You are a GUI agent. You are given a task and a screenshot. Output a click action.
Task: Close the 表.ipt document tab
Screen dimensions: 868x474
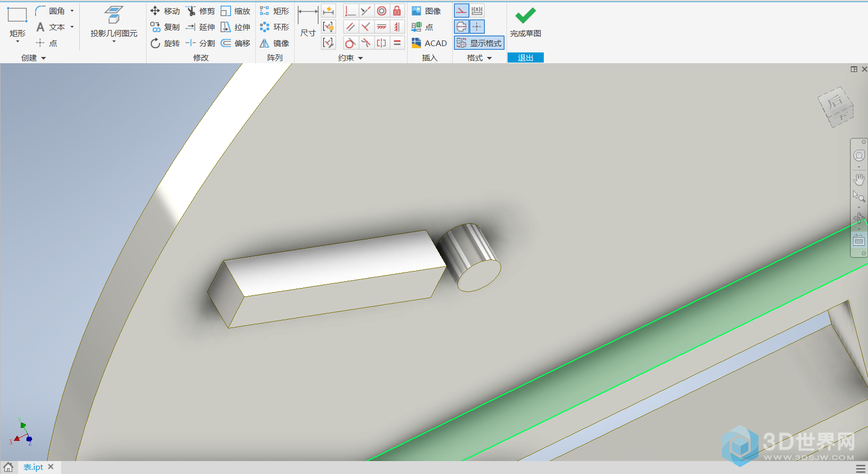(51, 467)
